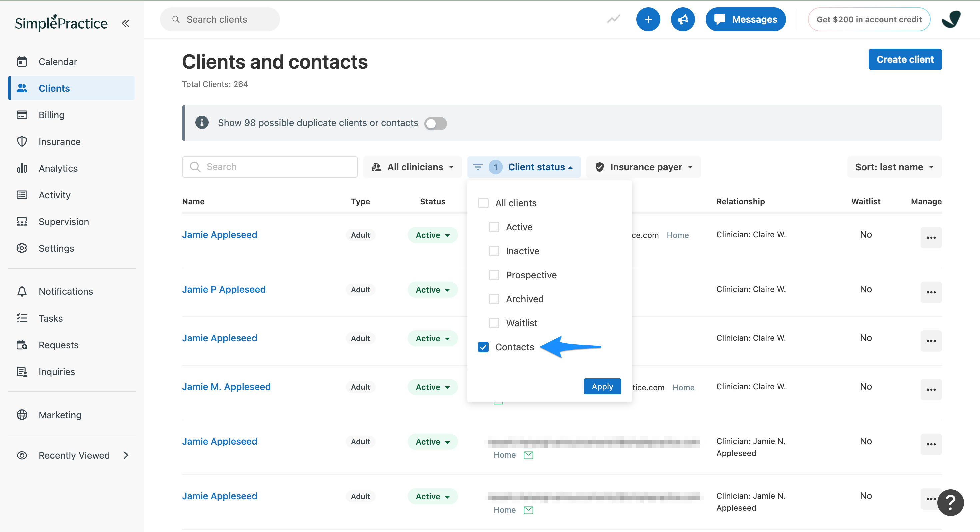Click the Tasks checklist icon
This screenshot has height=532, width=980.
click(22, 318)
